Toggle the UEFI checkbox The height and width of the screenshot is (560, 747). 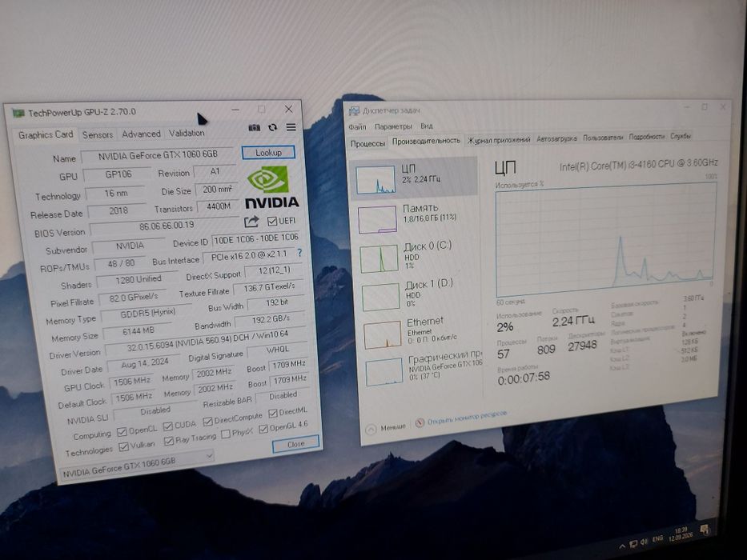(x=272, y=221)
